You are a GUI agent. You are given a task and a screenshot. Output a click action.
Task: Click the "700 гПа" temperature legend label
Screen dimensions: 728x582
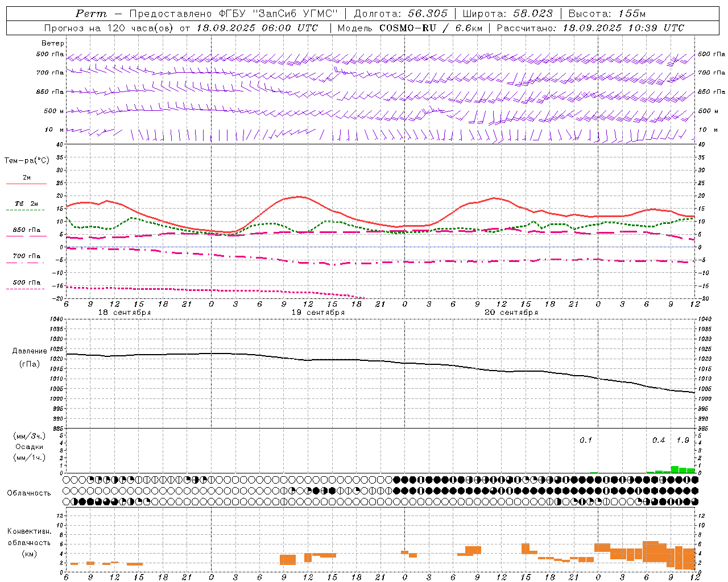[27, 256]
